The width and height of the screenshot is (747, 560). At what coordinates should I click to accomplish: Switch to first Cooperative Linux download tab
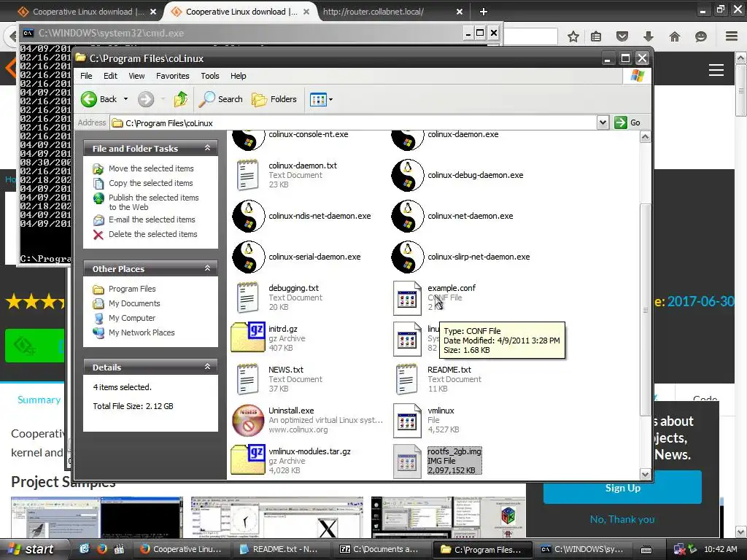pos(87,12)
